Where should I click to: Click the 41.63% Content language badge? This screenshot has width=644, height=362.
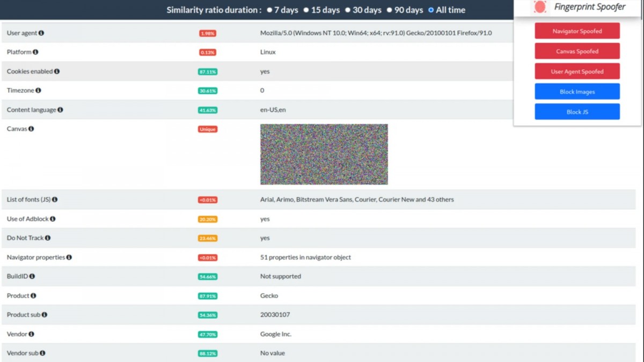tap(208, 110)
